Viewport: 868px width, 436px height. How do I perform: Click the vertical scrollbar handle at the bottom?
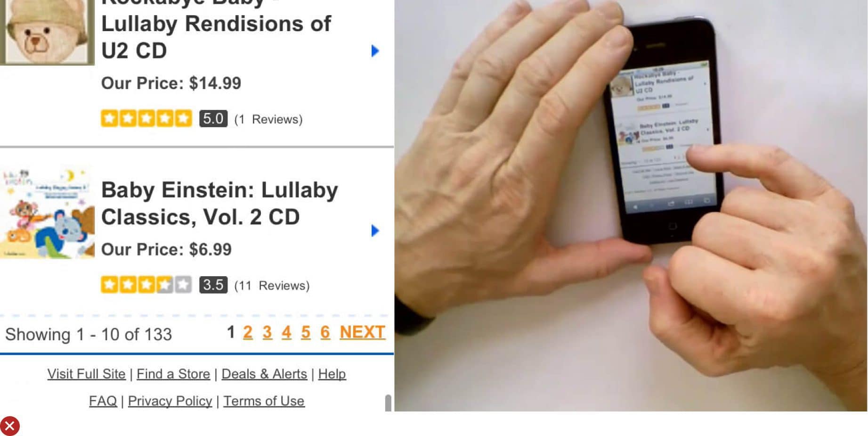[388, 403]
